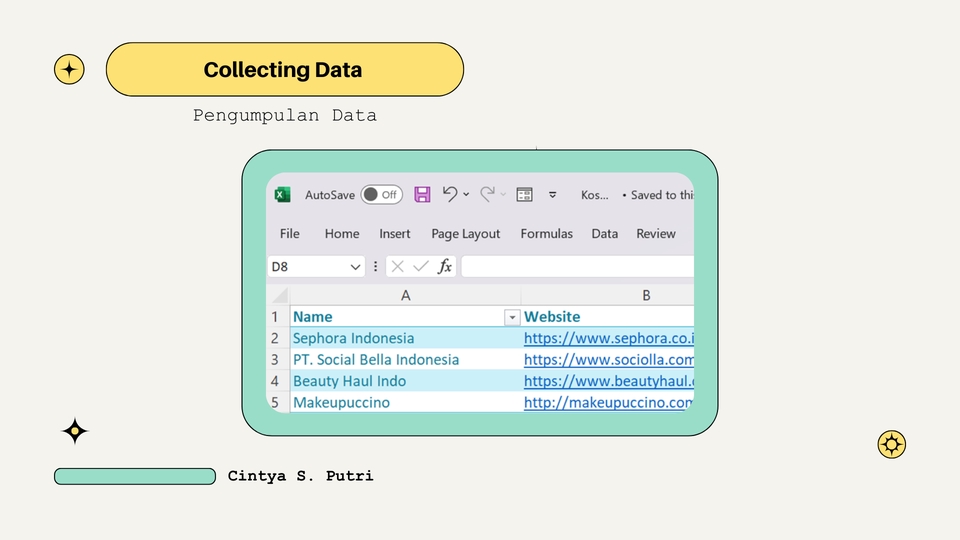Screen dimensions: 960x540
Task: Toggle the AutoSave switch
Action: 381,195
